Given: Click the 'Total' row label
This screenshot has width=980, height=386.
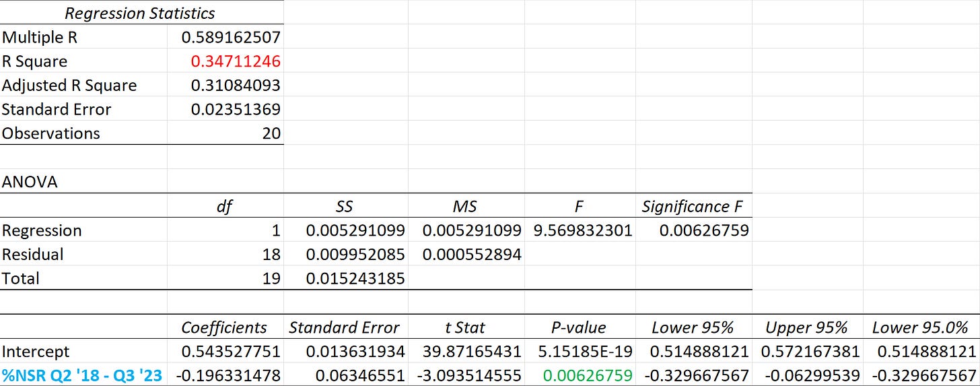Looking at the screenshot, I should pyautogui.click(x=21, y=279).
